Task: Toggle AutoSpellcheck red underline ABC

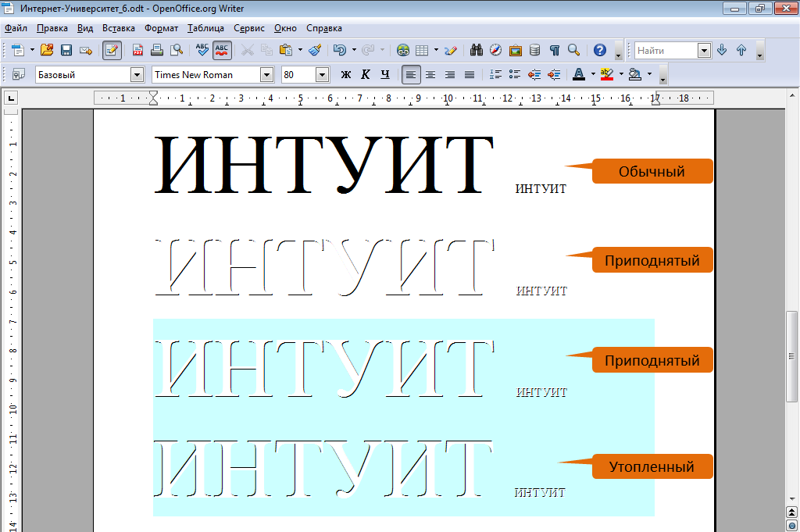Action: (x=222, y=51)
